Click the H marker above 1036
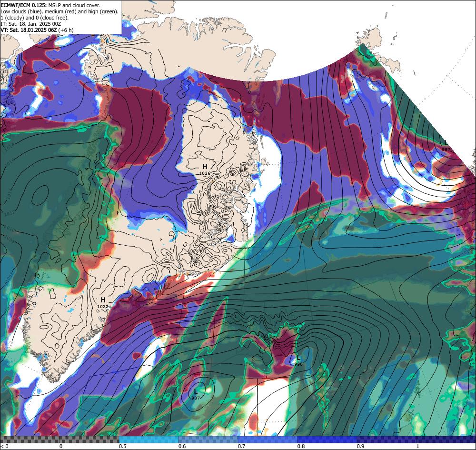Viewport: 476px width, 450px height. pos(205,166)
